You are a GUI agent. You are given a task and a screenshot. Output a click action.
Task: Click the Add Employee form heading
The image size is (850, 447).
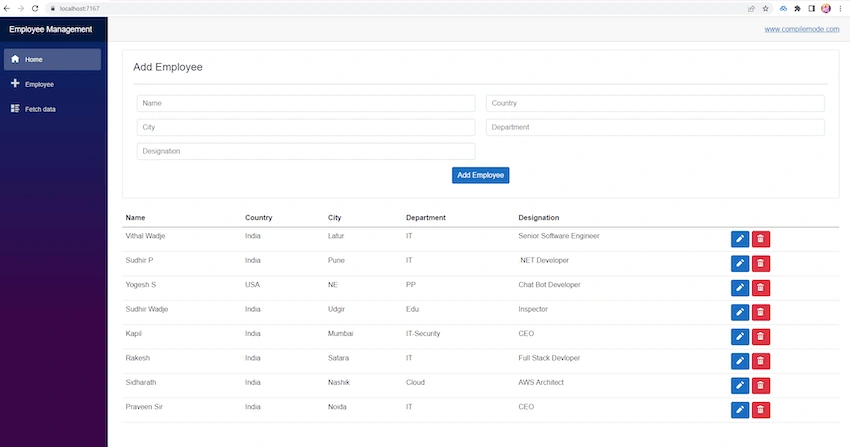click(168, 67)
